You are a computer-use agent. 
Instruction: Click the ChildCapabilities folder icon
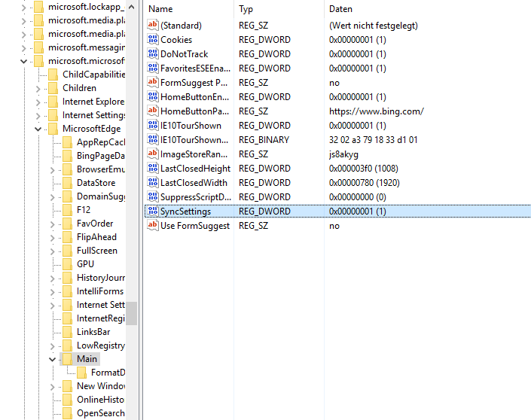(53, 75)
